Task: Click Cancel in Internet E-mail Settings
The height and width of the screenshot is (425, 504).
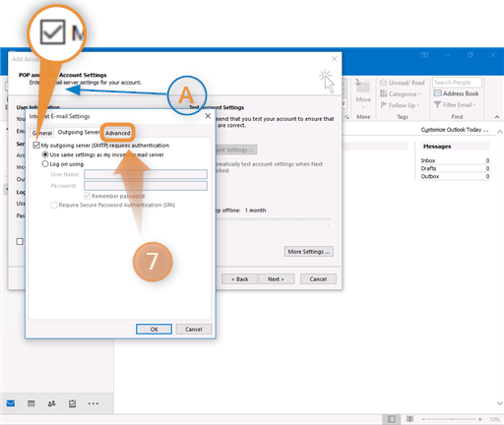Action: (194, 330)
